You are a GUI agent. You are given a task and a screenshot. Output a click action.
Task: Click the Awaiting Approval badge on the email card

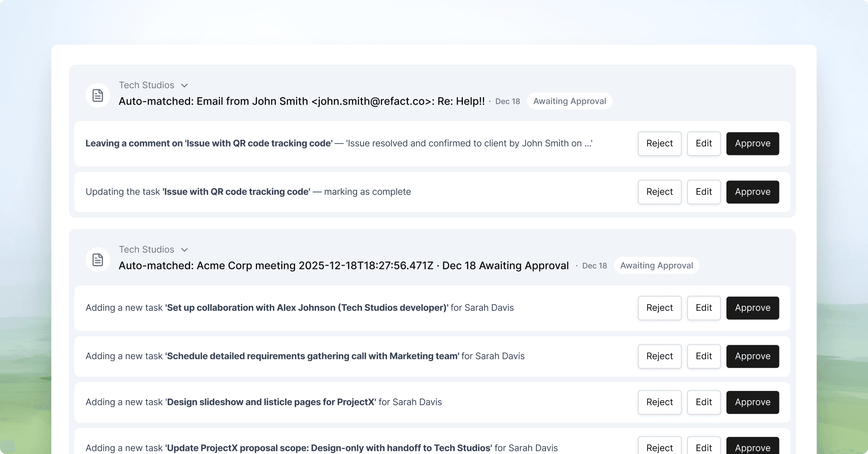click(569, 101)
